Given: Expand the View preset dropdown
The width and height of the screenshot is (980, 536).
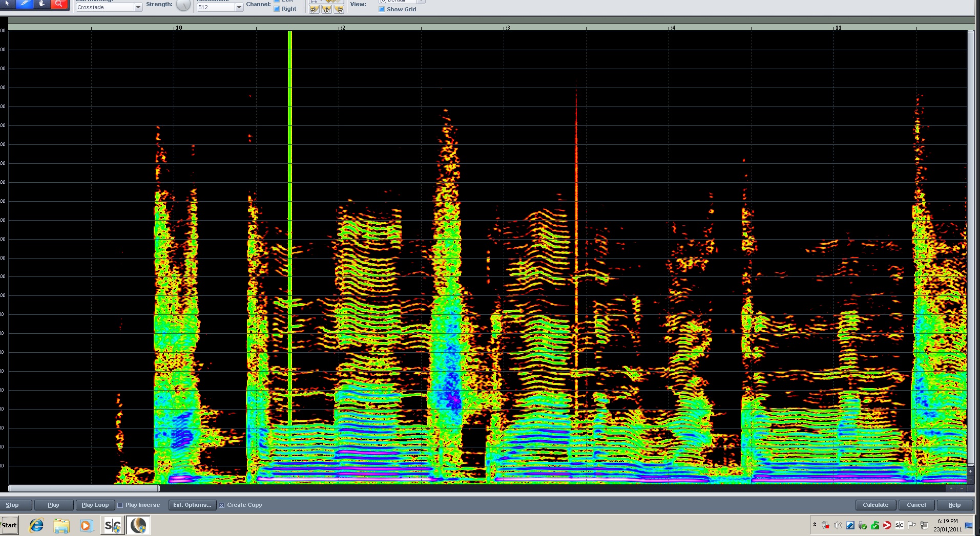Looking at the screenshot, I should (422, 2).
